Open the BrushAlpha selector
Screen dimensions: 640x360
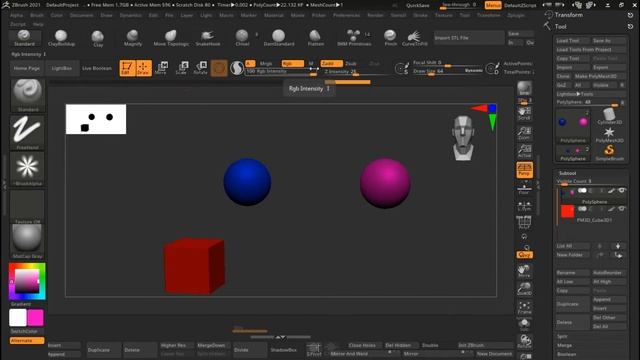click(x=27, y=169)
